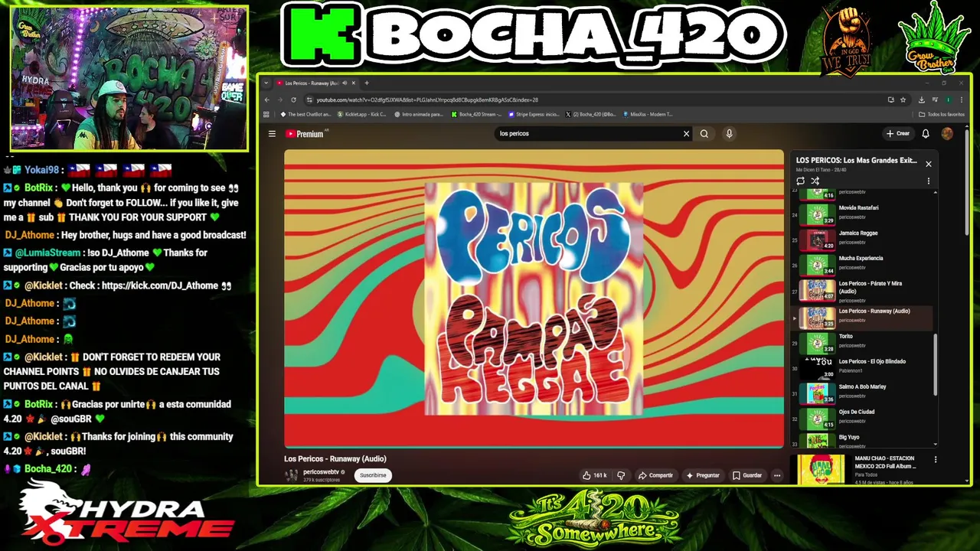
Task: Open the tab list dropdown arrow
Action: [266, 83]
